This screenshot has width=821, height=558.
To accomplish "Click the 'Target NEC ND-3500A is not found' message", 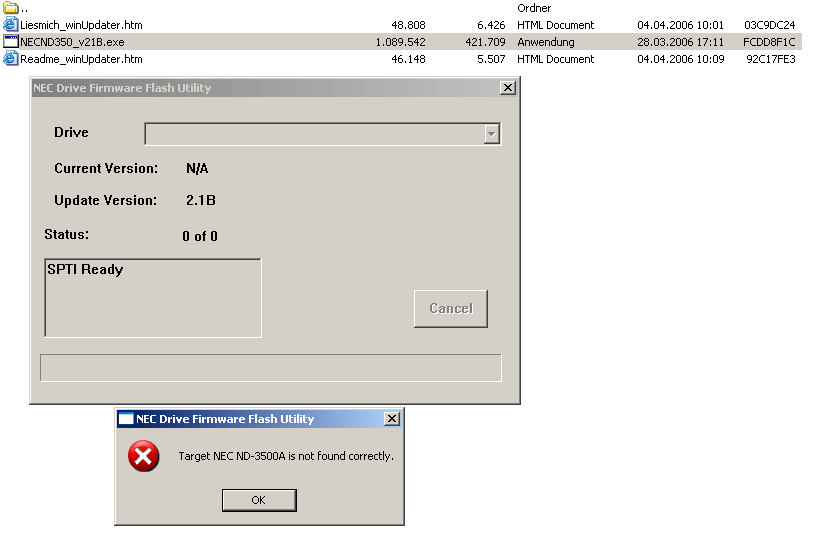I will coord(286,456).
